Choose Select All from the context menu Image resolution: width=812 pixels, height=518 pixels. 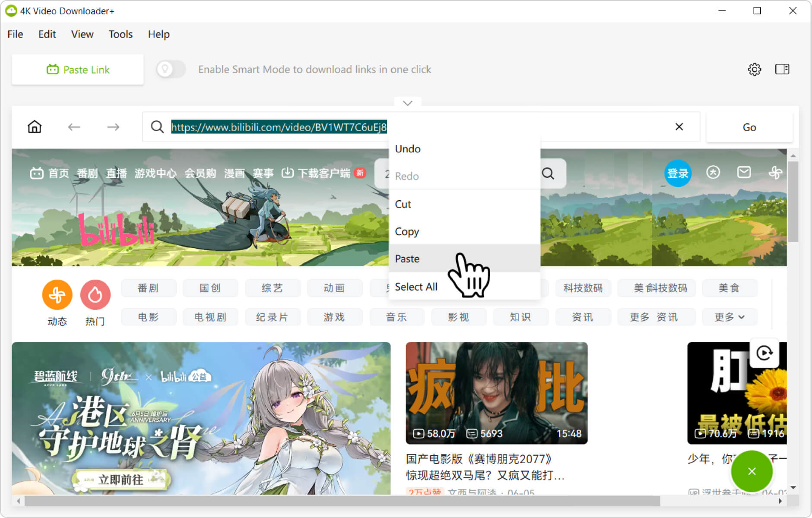click(x=465, y=287)
